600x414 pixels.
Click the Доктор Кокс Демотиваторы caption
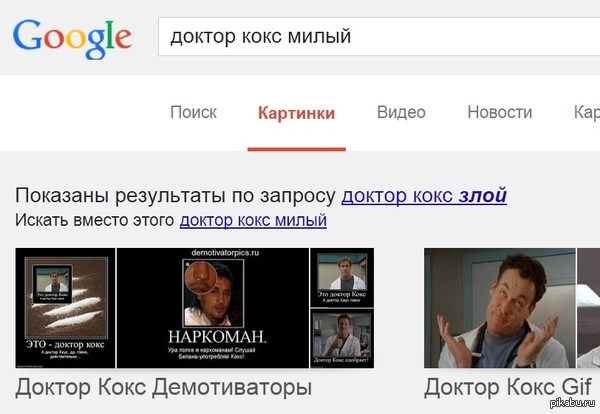tap(163, 387)
